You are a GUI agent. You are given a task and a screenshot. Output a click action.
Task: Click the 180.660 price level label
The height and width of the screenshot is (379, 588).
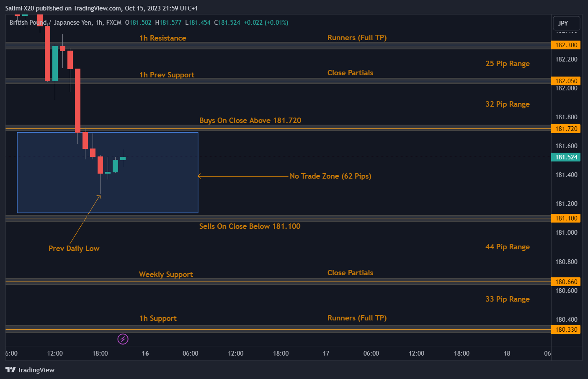coord(566,282)
